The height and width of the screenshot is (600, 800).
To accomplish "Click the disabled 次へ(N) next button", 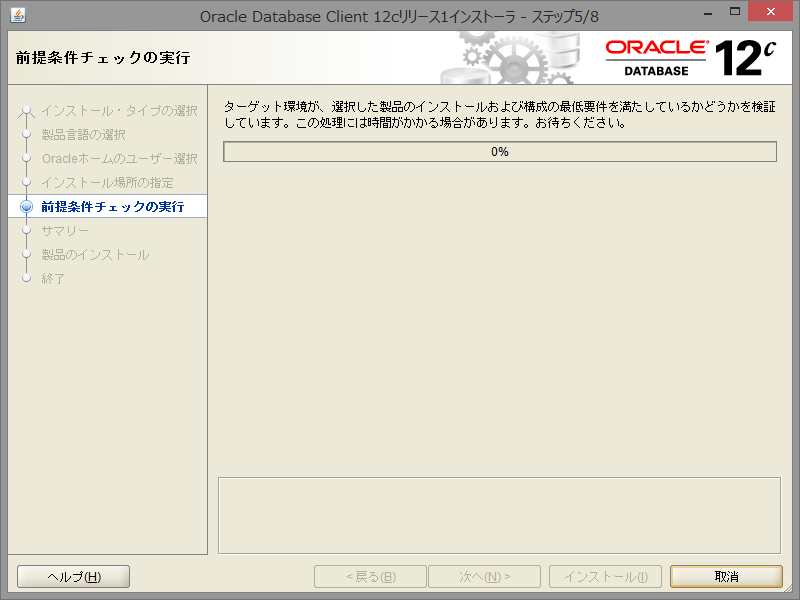I will (x=484, y=577).
